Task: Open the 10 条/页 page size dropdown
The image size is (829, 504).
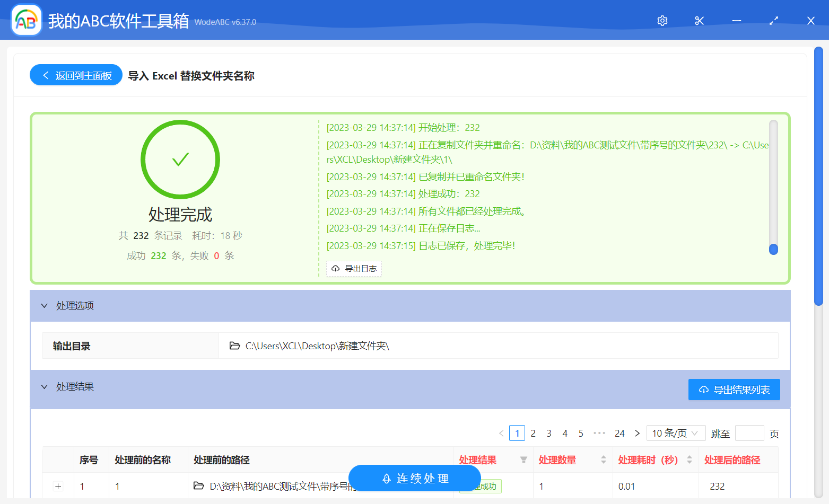Action: click(675, 434)
